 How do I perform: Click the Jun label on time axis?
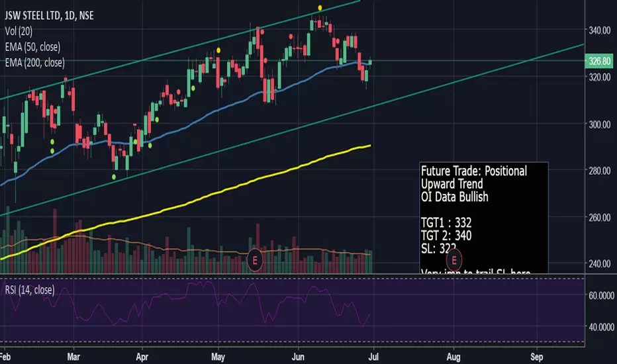coord(298,357)
